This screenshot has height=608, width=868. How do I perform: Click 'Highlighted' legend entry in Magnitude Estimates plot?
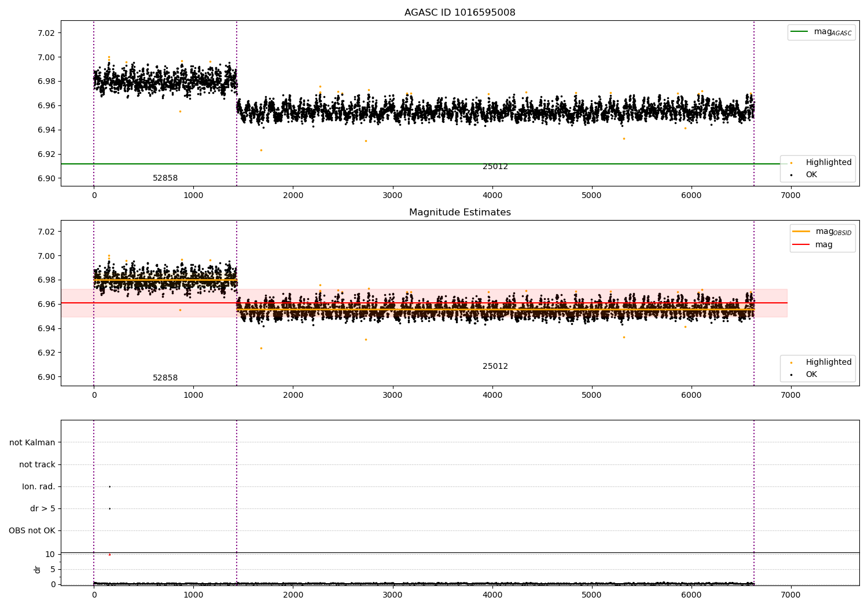click(821, 362)
